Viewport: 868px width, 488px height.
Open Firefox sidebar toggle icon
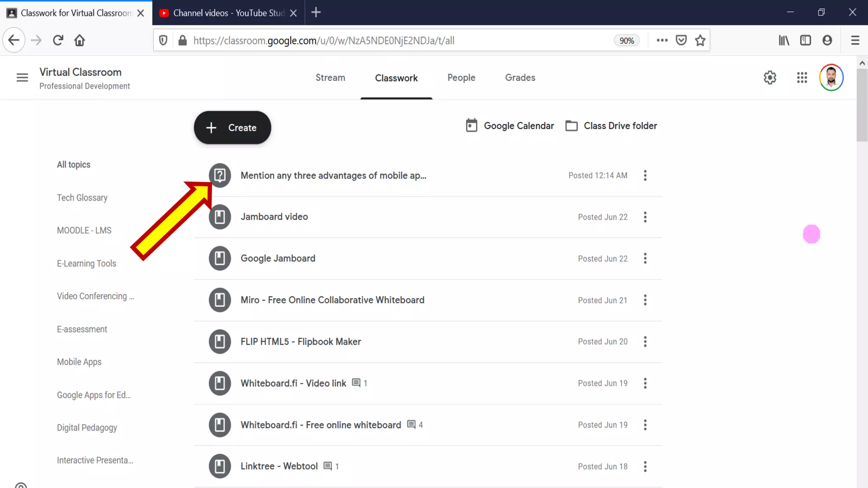point(805,40)
